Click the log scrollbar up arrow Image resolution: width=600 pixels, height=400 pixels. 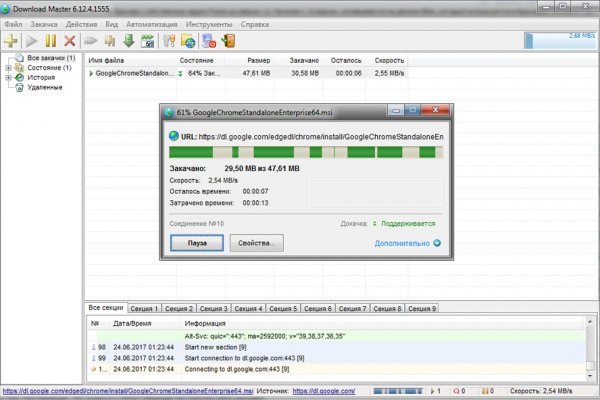(590, 322)
